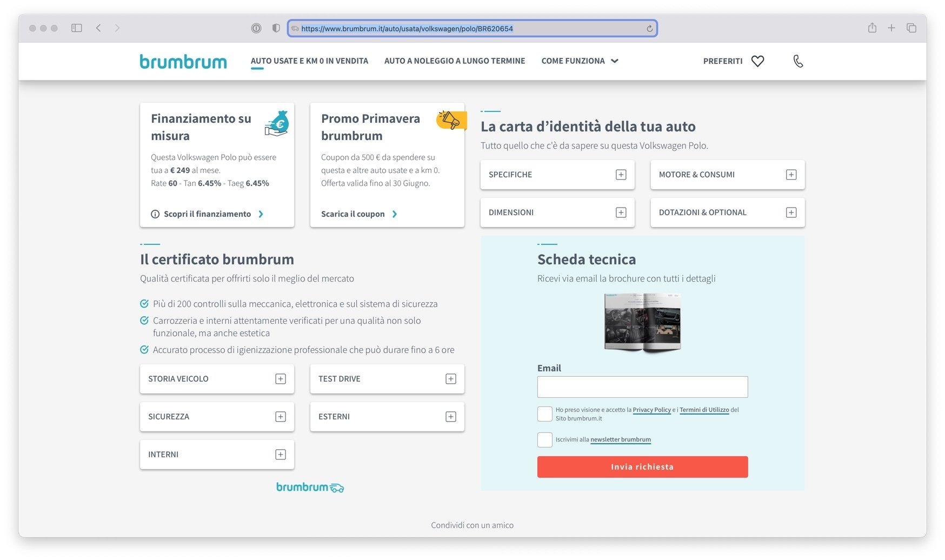Image resolution: width=945 pixels, height=560 pixels.
Task: Expand the Storia Veicolo section
Action: (x=217, y=379)
